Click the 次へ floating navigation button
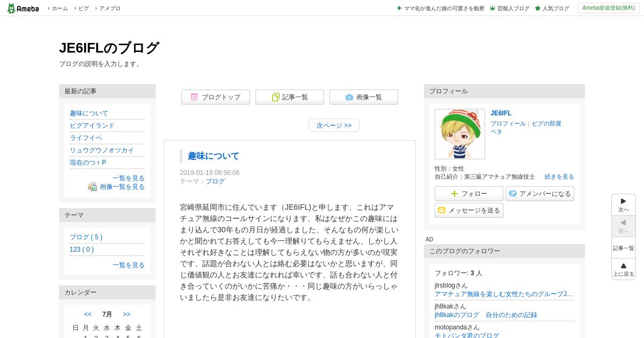 [624, 205]
